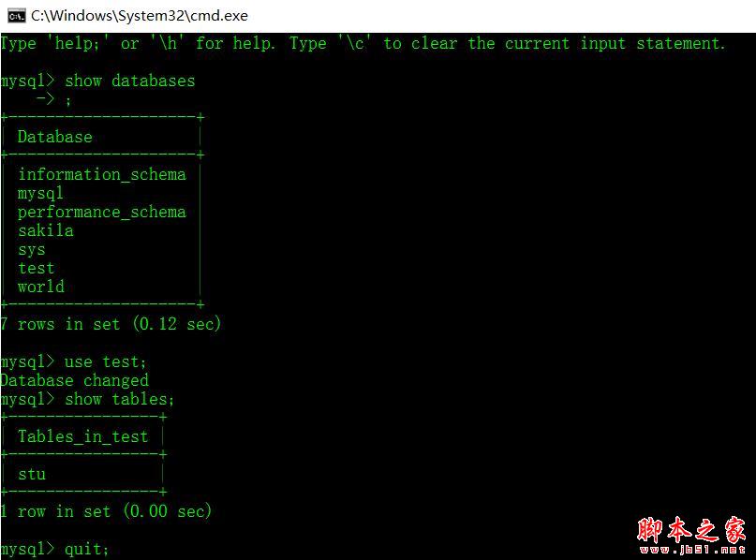Click the '-> ;' continuation line

point(53,100)
